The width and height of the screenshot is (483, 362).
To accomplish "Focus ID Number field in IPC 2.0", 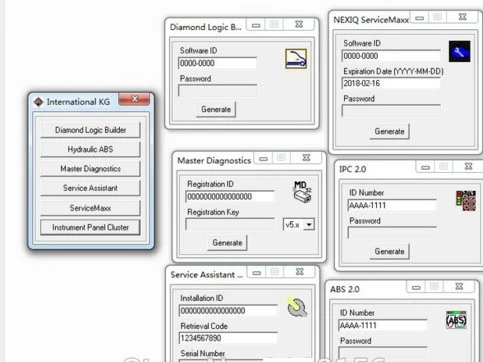I will click(x=392, y=205).
